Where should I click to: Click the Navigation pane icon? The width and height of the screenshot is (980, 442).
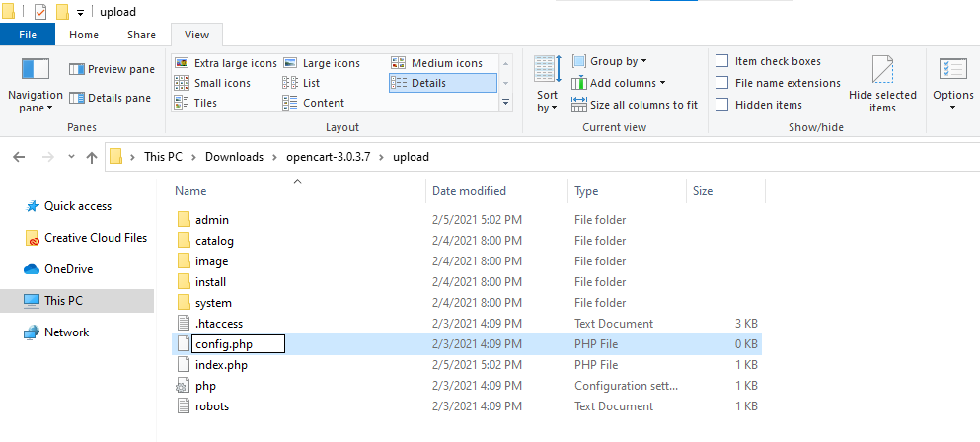pyautogui.click(x=36, y=71)
